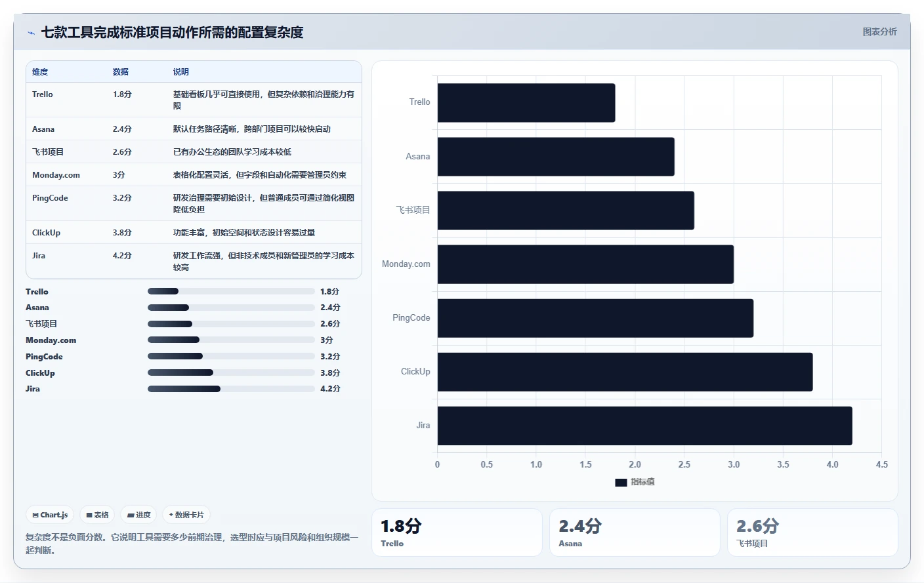Viewport: 924px width, 583px height.
Task: Click the footnote starting 复杂度不是负面分数
Action: coord(192,544)
